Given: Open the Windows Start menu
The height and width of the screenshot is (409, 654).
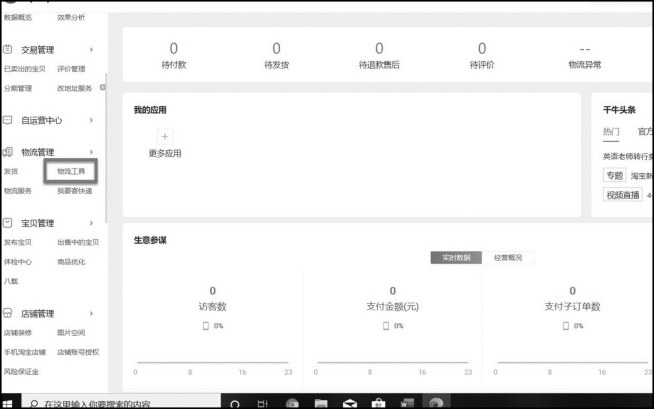Looking at the screenshot, I should pos(8,404).
